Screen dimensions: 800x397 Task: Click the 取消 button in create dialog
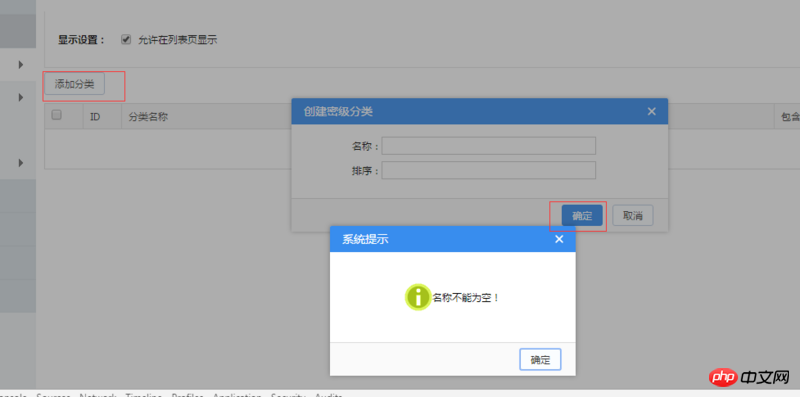pyautogui.click(x=633, y=216)
